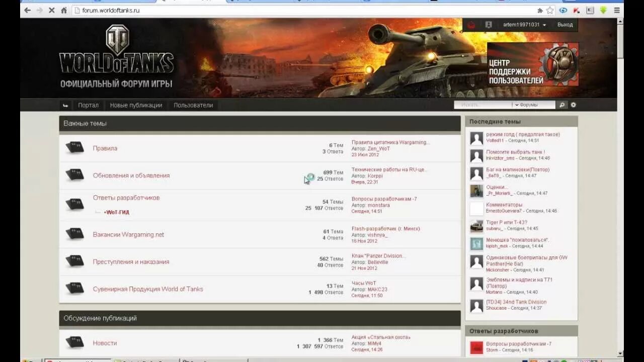644x362 pixels.
Task: Click avatar next to 'Оценки...' topic
Action: [476, 191]
